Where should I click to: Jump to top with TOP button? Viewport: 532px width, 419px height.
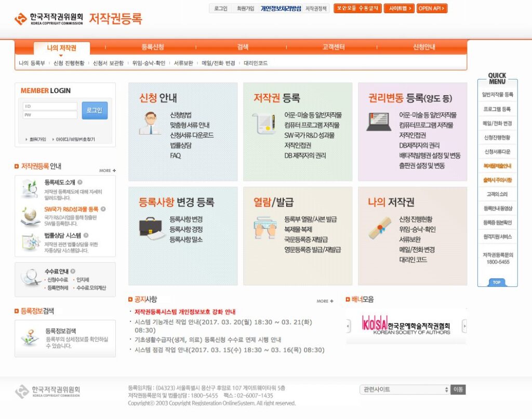pyautogui.click(x=497, y=282)
